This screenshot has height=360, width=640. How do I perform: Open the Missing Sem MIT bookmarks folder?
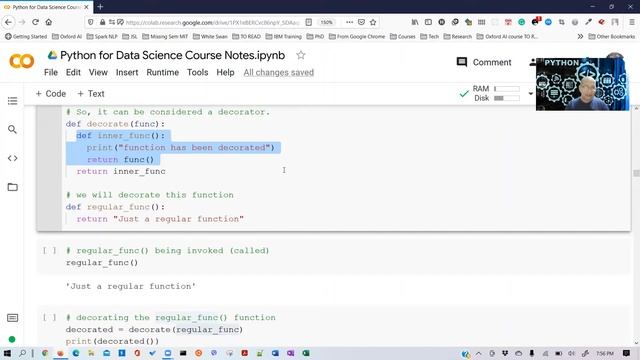click(x=165, y=36)
